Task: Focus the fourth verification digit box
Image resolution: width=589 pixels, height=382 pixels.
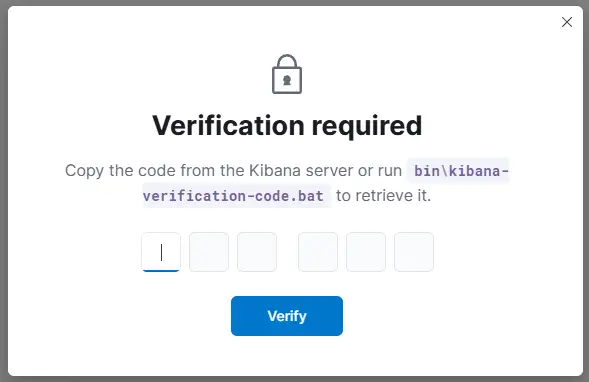Action: point(318,252)
